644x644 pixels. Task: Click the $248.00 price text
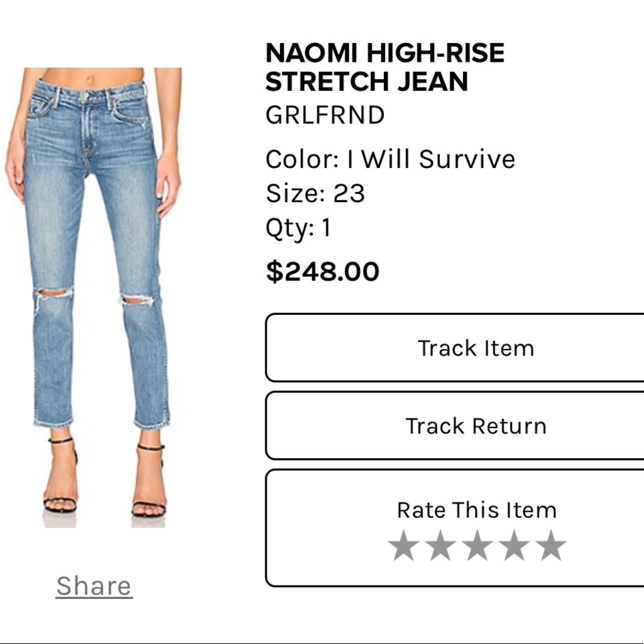click(x=322, y=270)
